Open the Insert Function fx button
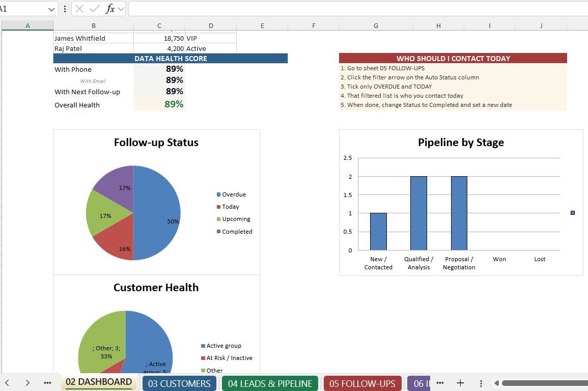The image size is (588, 391). point(110,9)
